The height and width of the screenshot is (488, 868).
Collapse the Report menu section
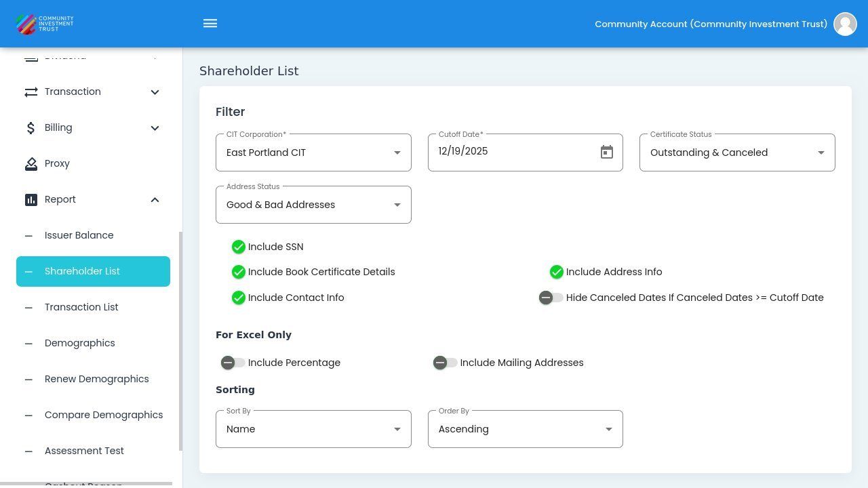(x=155, y=200)
